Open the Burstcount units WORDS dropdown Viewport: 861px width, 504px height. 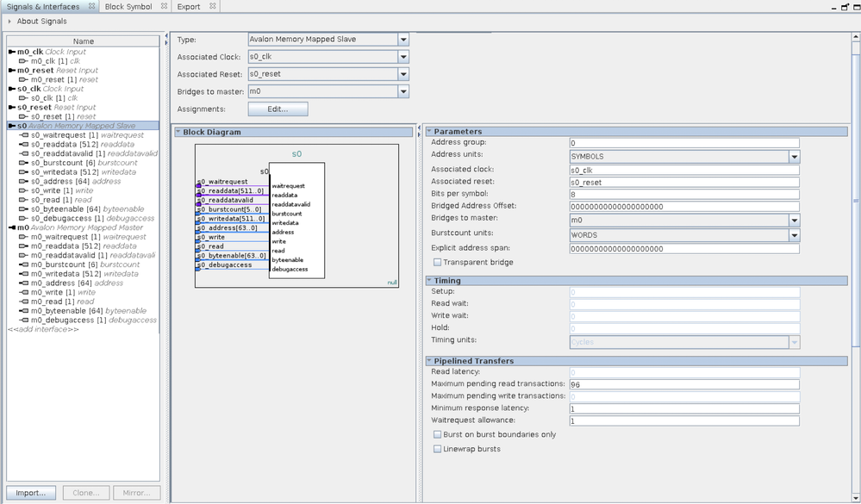tap(794, 235)
